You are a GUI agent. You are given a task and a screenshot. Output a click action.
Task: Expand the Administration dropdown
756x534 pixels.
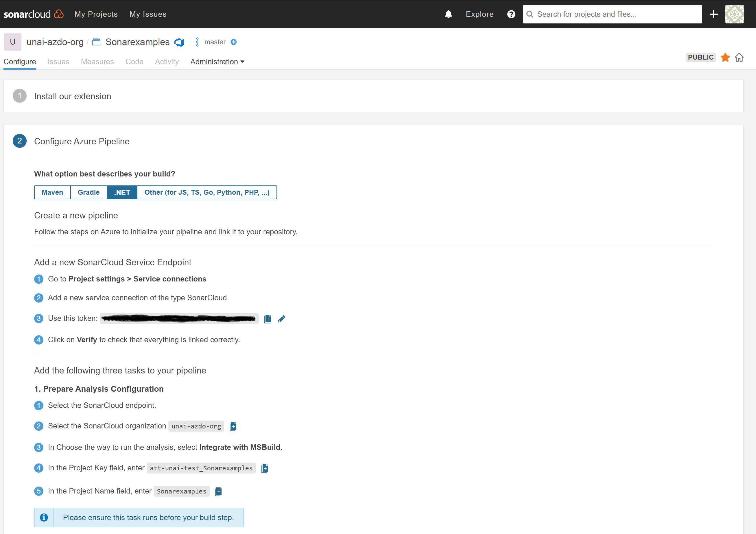point(217,62)
